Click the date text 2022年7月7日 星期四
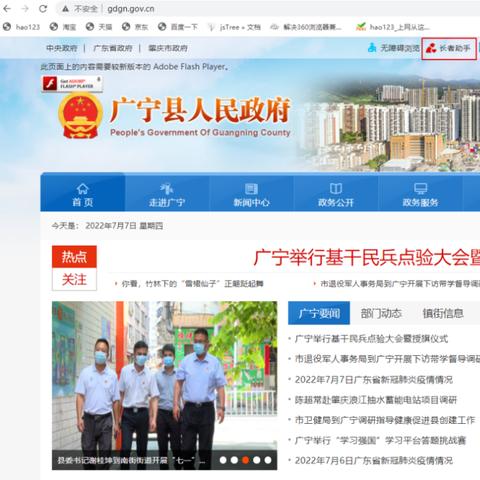480x480 pixels. pyautogui.click(x=124, y=226)
